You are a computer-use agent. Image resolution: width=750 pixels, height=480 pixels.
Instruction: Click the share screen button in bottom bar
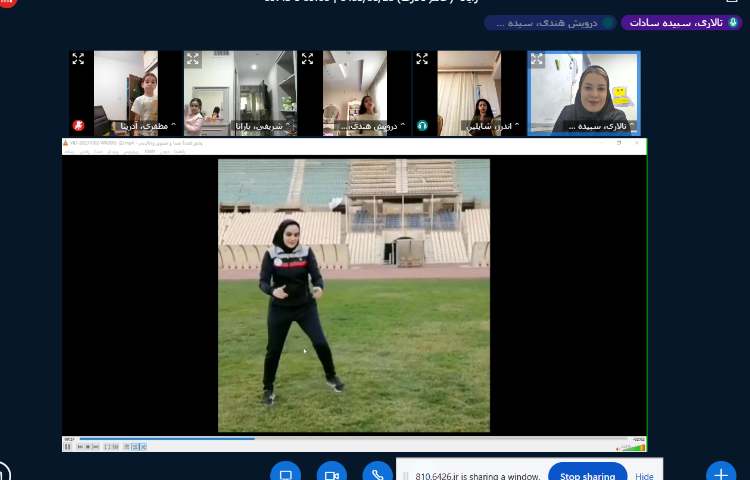click(x=286, y=471)
